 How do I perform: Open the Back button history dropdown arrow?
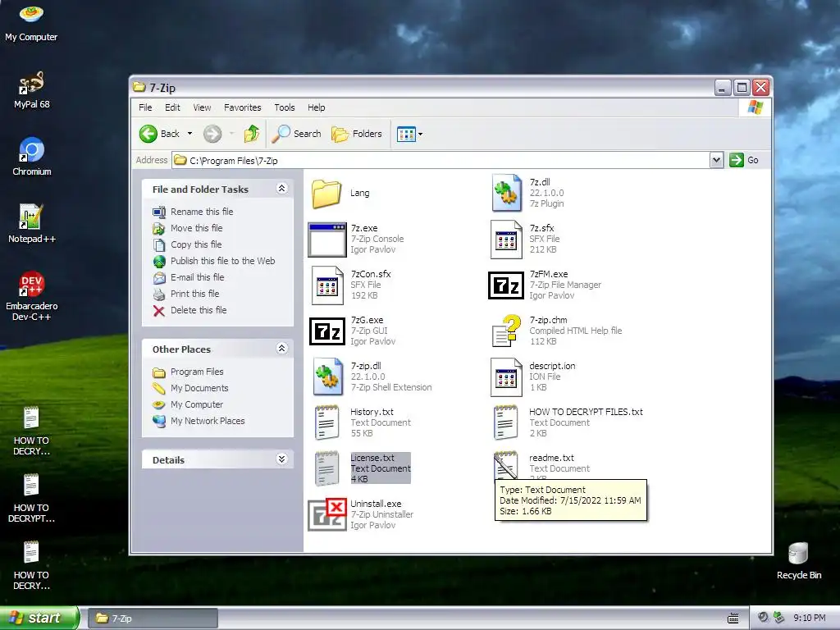click(189, 134)
